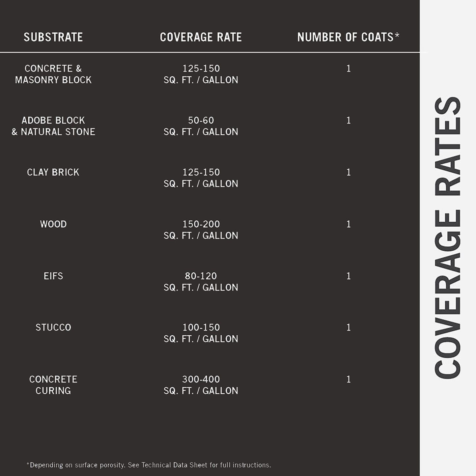Select the EIFS substrate label
The height and width of the screenshot is (476, 476).
pos(53,276)
